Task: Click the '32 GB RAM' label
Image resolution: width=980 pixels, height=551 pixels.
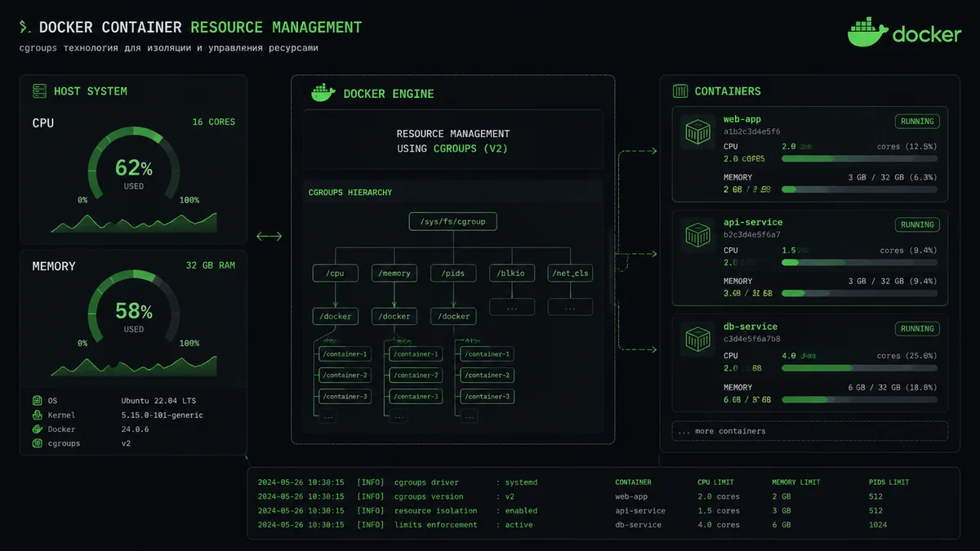Action: point(210,265)
